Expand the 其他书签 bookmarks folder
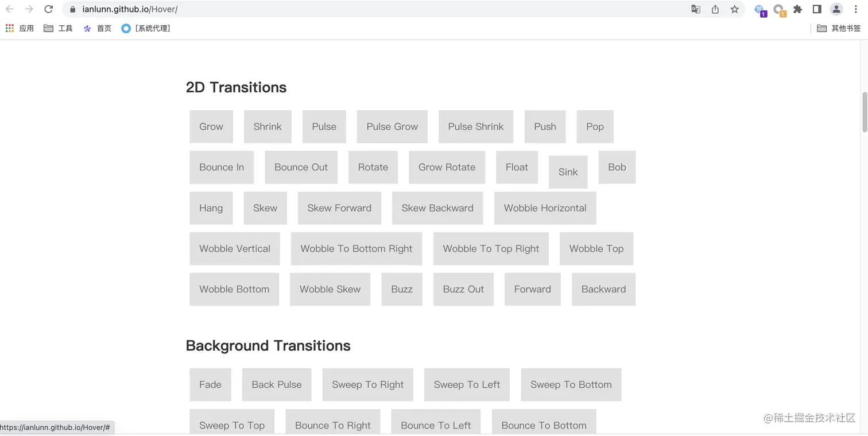The image size is (868, 436). (839, 28)
